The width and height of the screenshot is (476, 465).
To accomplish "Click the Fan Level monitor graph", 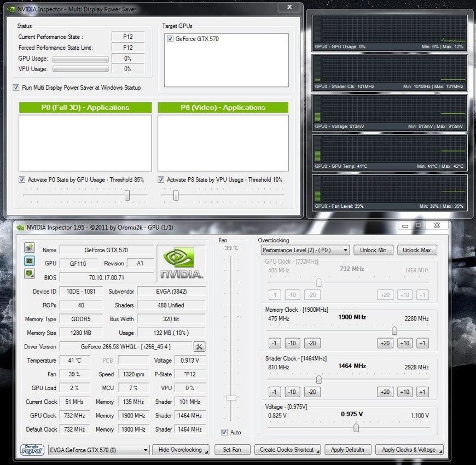I will click(x=390, y=193).
